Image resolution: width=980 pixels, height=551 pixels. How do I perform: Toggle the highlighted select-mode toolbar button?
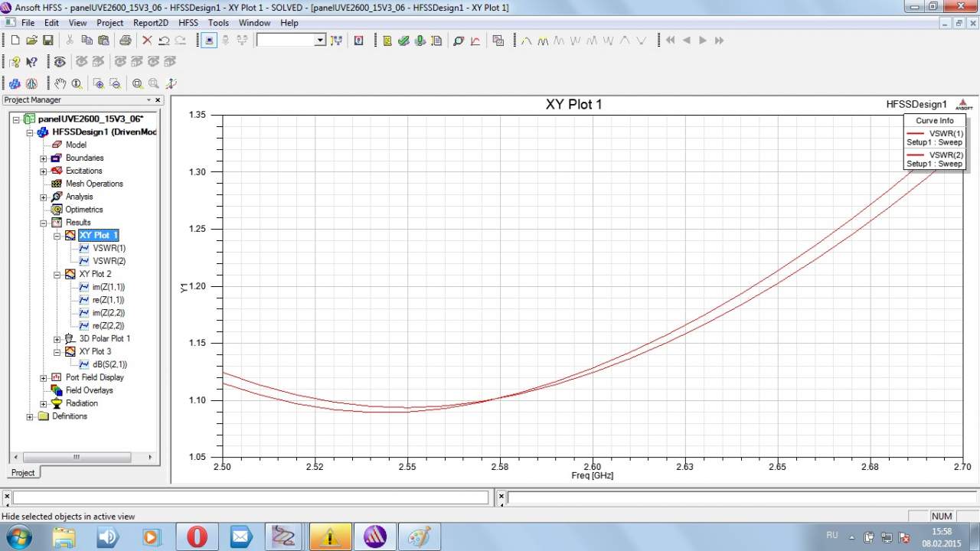point(210,41)
